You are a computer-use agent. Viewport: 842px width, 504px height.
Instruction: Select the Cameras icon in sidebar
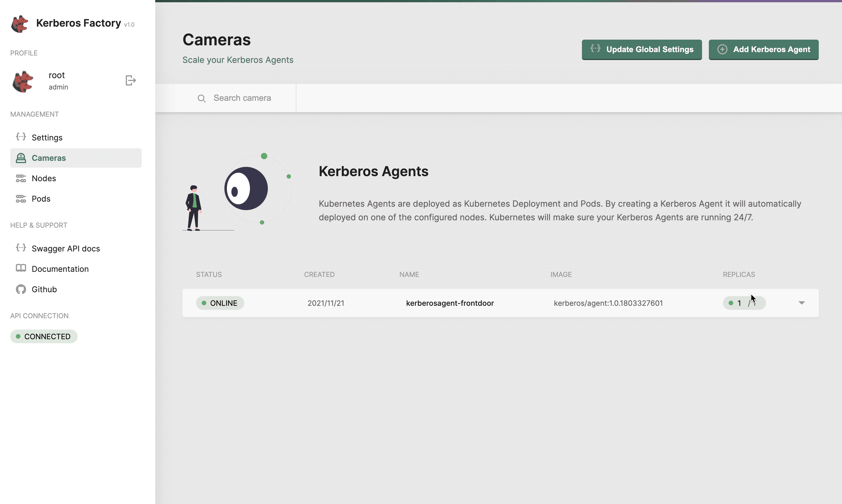pyautogui.click(x=21, y=158)
